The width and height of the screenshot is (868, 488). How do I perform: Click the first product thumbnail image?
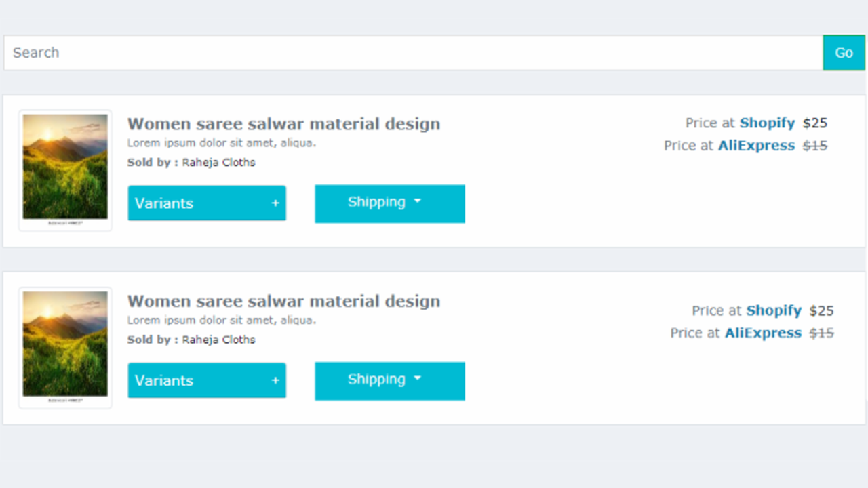64,169
